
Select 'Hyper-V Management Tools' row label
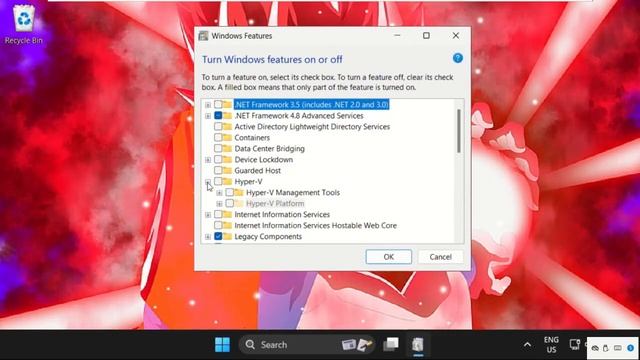[x=293, y=192]
